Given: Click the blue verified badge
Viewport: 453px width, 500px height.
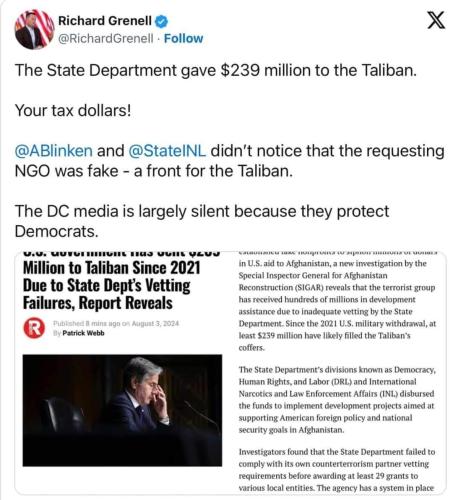Looking at the screenshot, I should pyautogui.click(x=162, y=21).
